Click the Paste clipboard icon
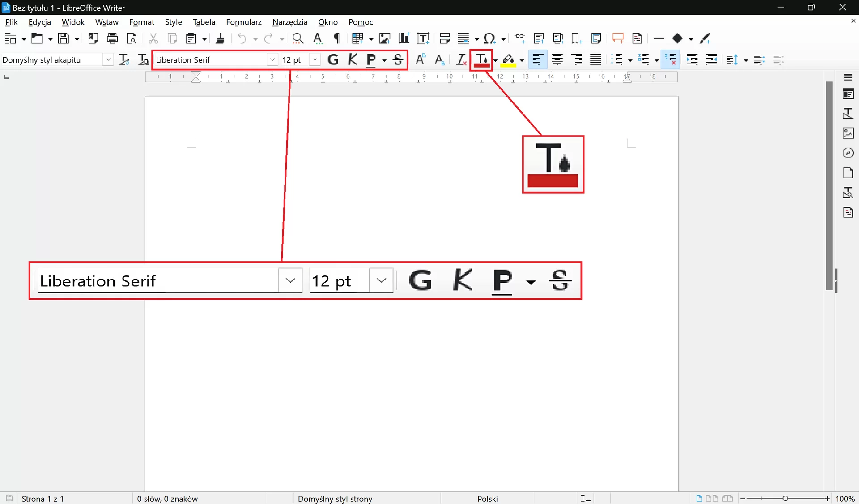Viewport: 859px width, 504px height. click(x=191, y=38)
